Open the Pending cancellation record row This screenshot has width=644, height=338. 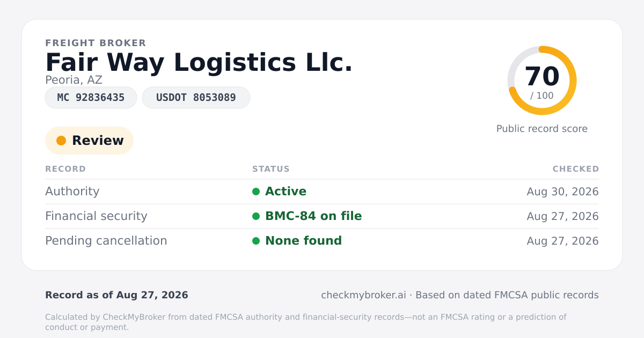click(x=322, y=241)
